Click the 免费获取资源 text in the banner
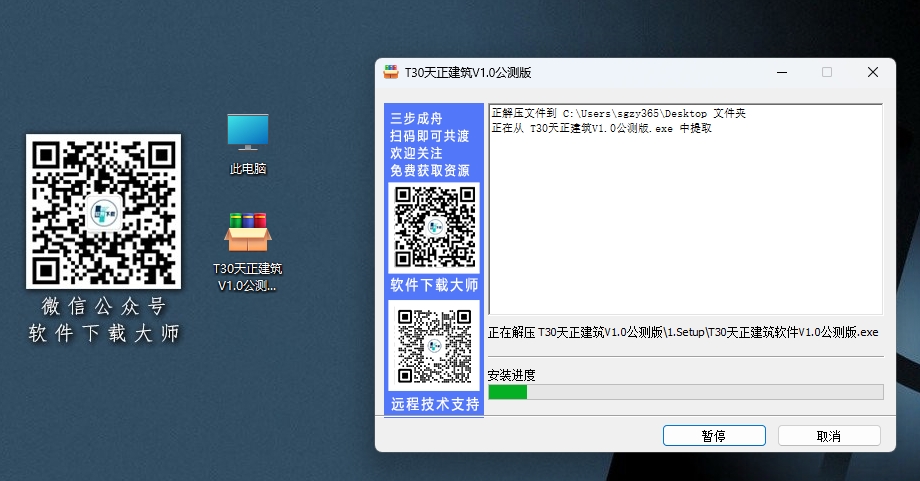The image size is (920, 481). click(x=430, y=171)
